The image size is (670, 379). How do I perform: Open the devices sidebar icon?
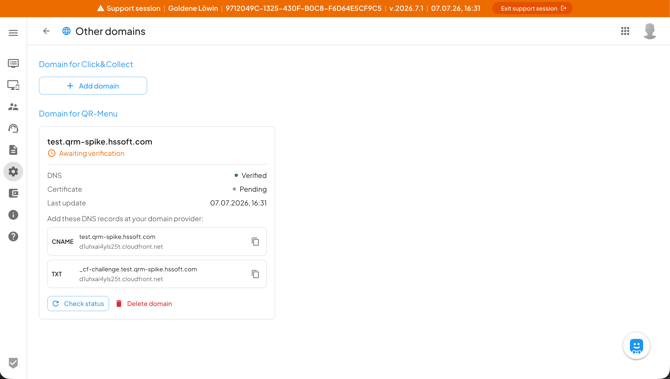pos(13,85)
